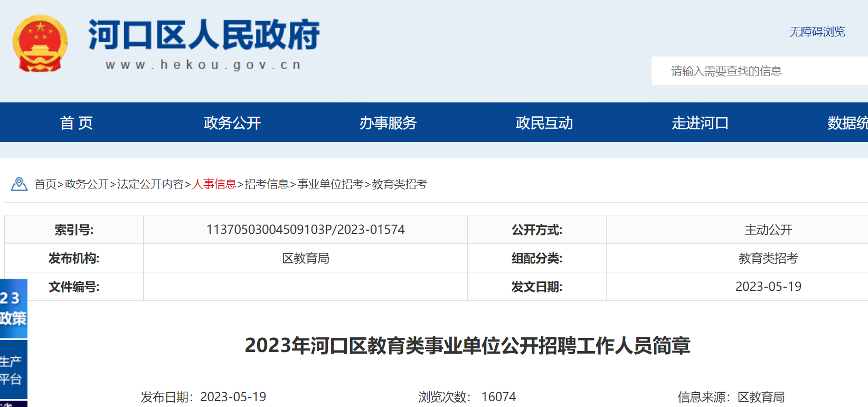
Task: Open the 数据统 navigation item at right edge
Action: click(847, 123)
